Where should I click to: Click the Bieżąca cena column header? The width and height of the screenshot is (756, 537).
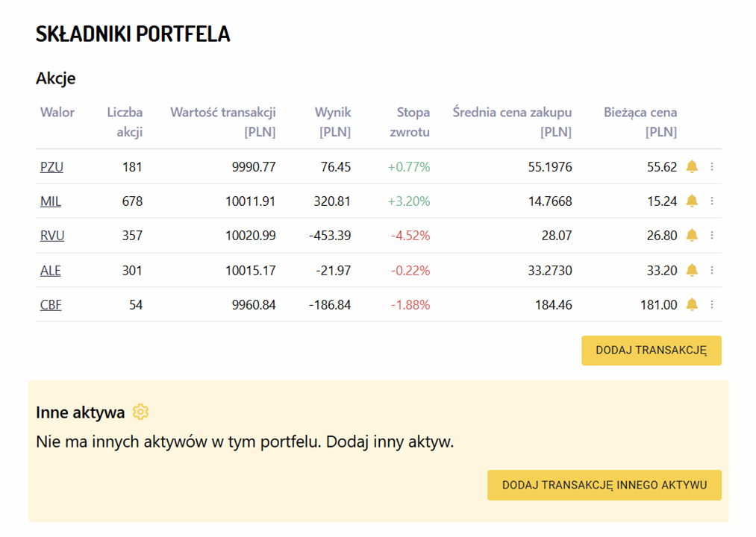(x=640, y=122)
